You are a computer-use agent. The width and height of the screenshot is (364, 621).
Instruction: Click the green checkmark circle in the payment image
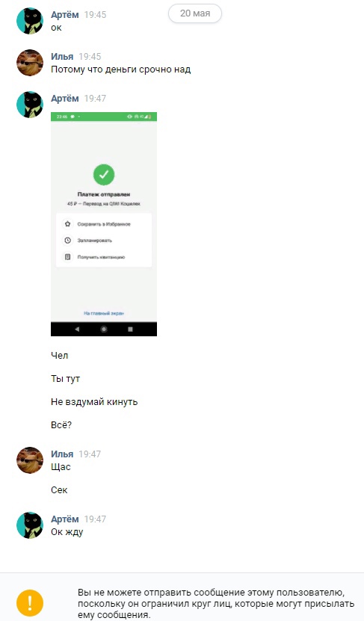click(104, 175)
